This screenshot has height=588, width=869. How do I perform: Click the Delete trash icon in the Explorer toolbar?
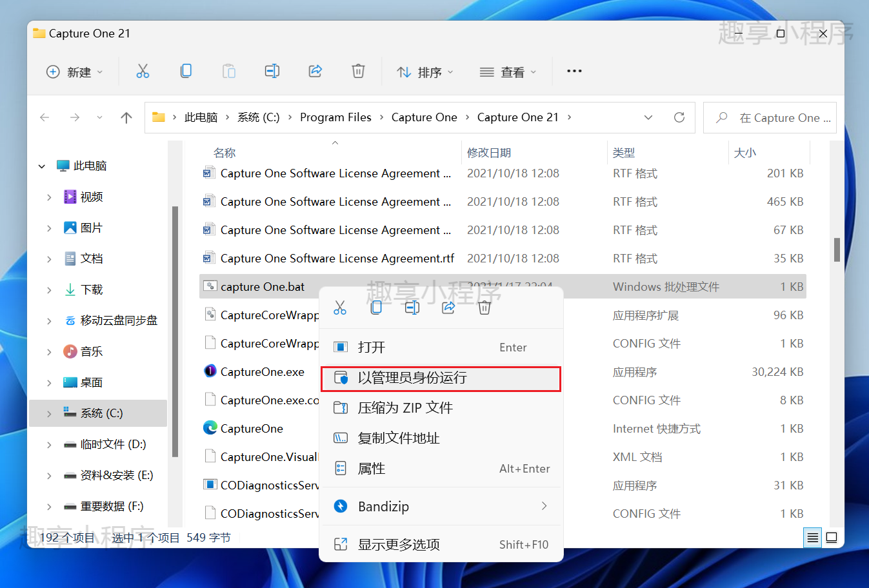click(x=358, y=72)
